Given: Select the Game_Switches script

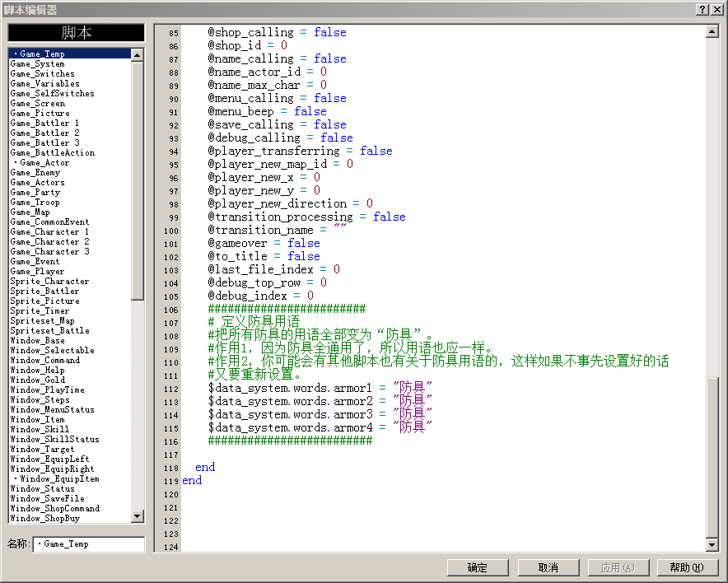Looking at the screenshot, I should [70, 73].
